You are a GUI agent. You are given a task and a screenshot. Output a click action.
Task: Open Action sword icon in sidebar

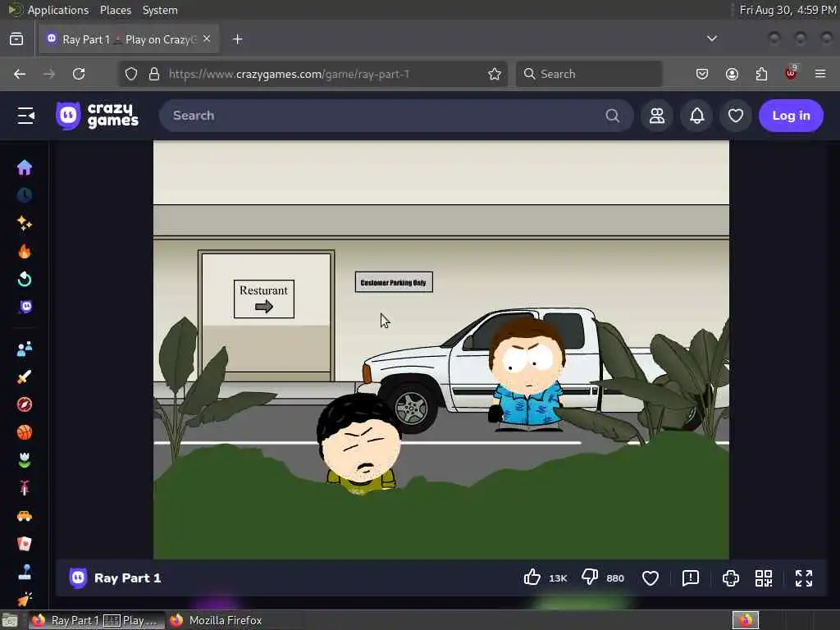pyautogui.click(x=24, y=377)
